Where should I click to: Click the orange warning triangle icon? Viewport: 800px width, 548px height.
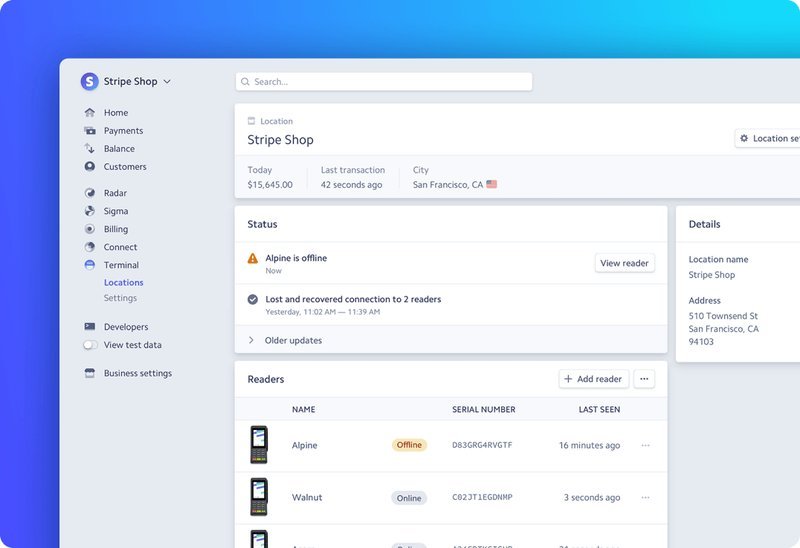pos(253,258)
